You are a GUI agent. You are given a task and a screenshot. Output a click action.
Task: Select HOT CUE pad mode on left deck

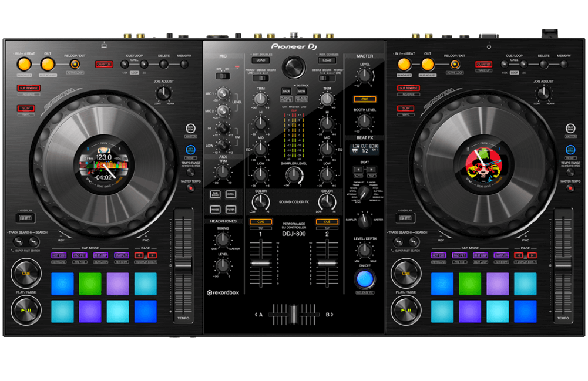[x=59, y=255]
